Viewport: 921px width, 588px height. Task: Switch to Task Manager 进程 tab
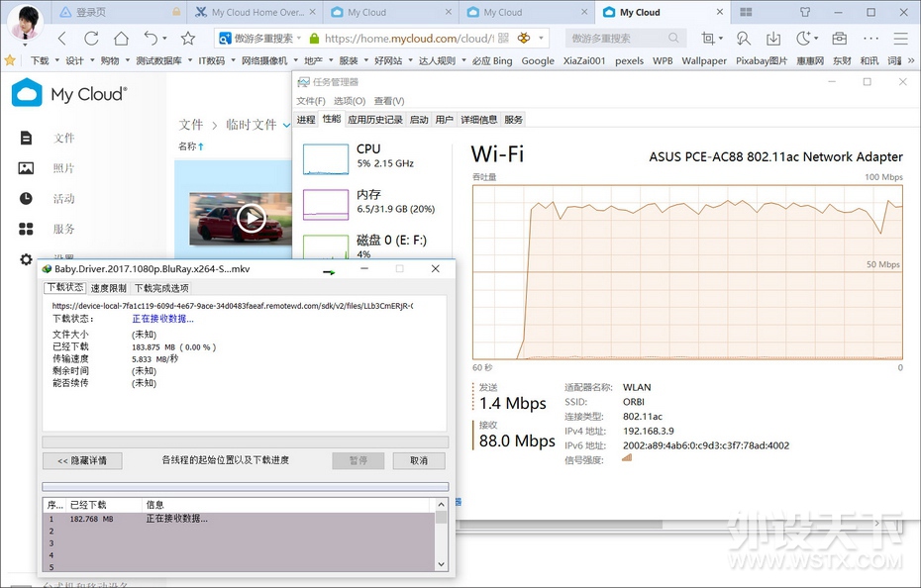point(306,120)
